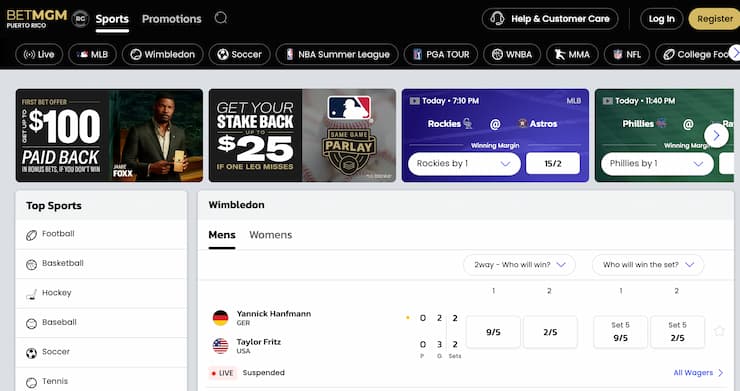
Task: Open the 2way - Who will win dropdown
Action: (519, 265)
